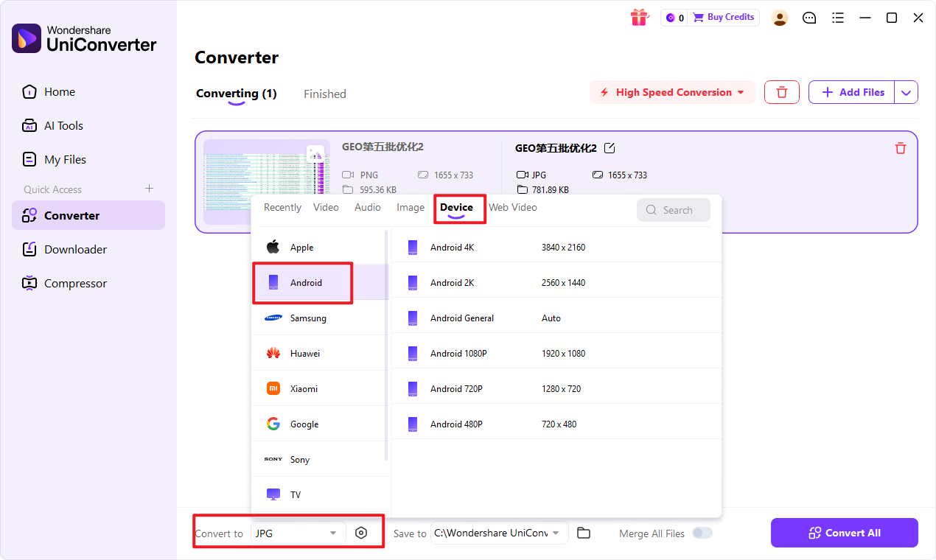This screenshot has width=936, height=560.
Task: Remove GEO第五批优化2 file with red trash icon
Action: (x=900, y=148)
